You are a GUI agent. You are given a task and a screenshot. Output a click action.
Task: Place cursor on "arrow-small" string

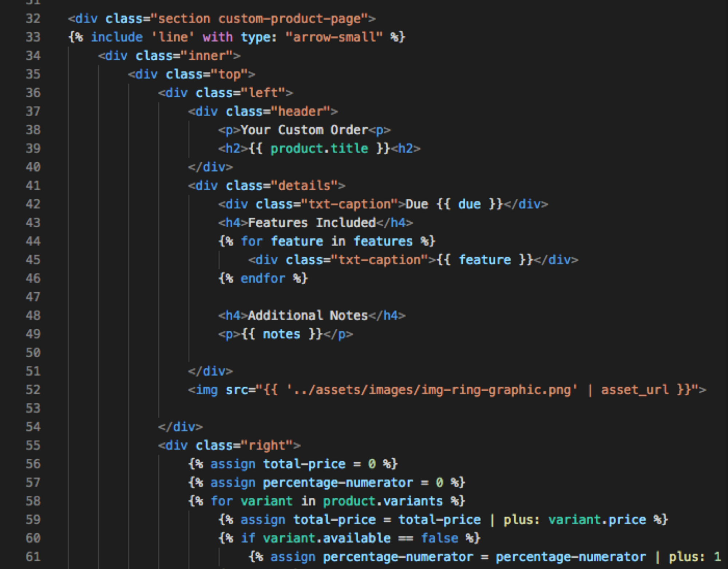click(x=334, y=37)
